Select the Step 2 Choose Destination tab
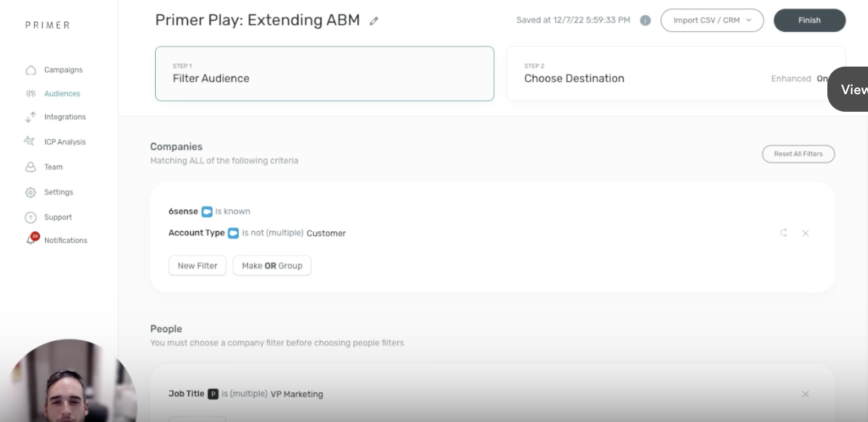This screenshot has height=422, width=868. pyautogui.click(x=676, y=74)
